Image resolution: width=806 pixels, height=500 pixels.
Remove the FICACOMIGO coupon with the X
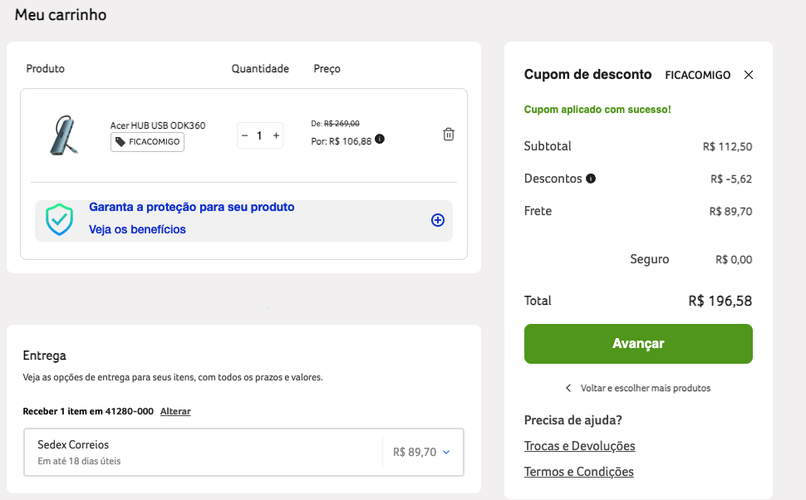click(749, 75)
